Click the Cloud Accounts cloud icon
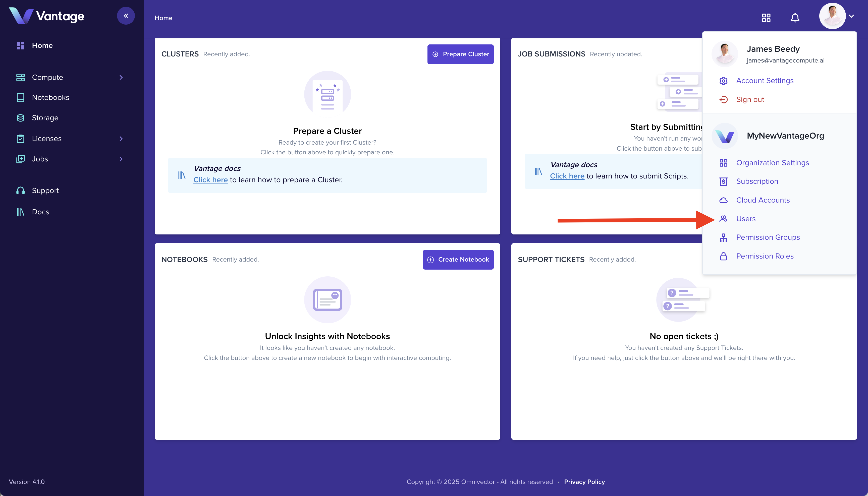Image resolution: width=868 pixels, height=496 pixels. (723, 200)
